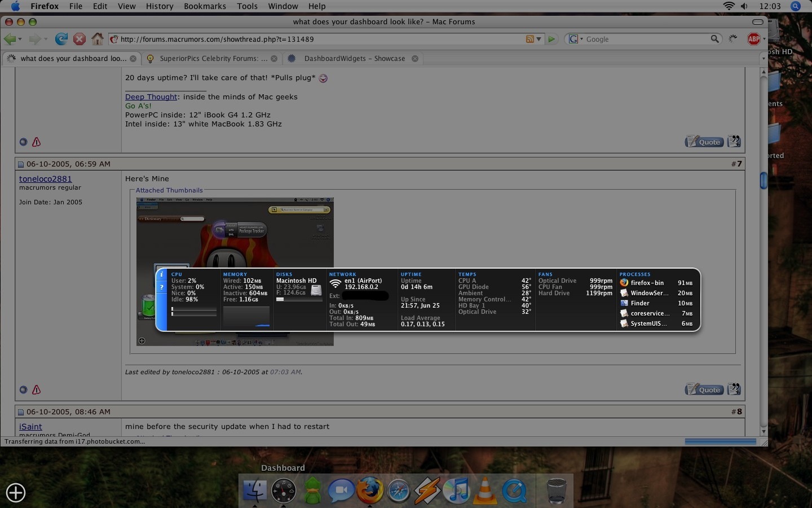
Task: Launch Adium green duck in the dock
Action: (x=312, y=490)
